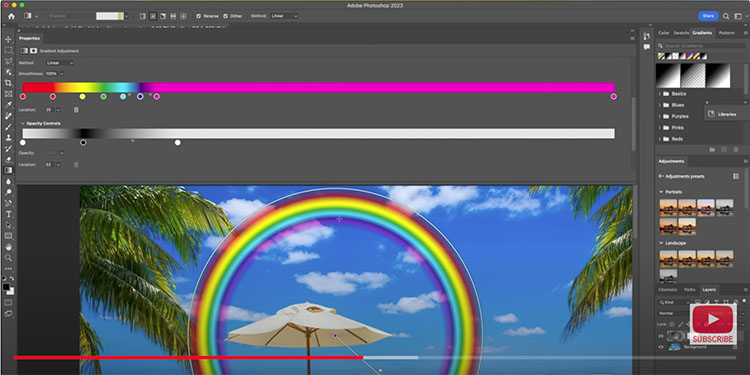Collapse the Opacity Controls section
The height and width of the screenshot is (375, 750).
[x=22, y=123]
